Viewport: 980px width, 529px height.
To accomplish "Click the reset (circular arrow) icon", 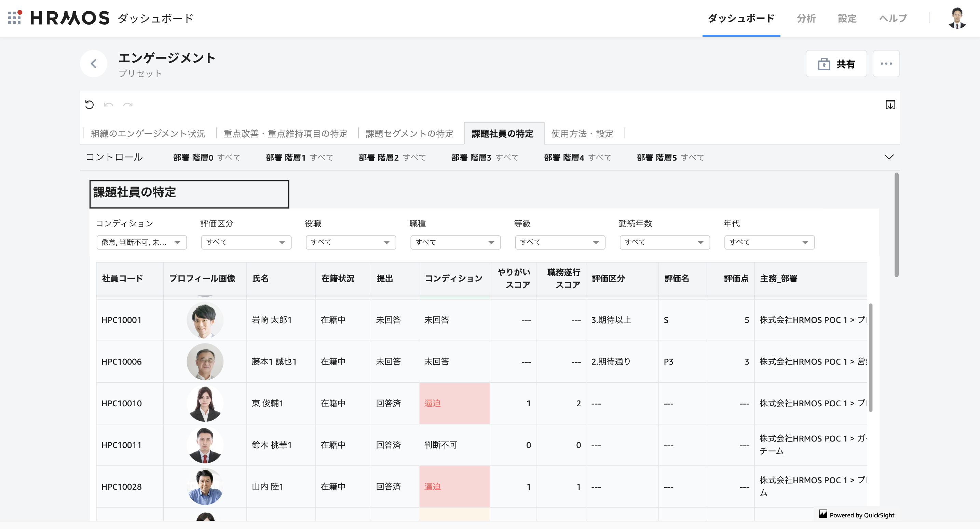I will pos(90,105).
